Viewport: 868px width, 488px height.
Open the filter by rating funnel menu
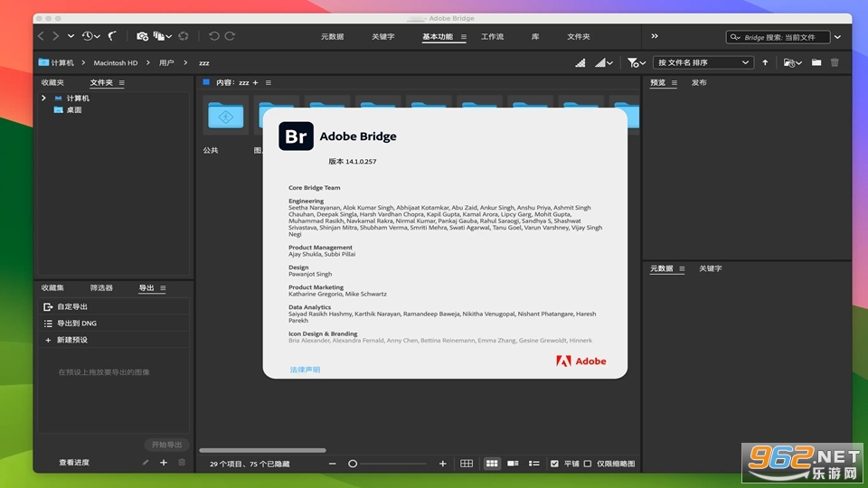click(x=637, y=62)
